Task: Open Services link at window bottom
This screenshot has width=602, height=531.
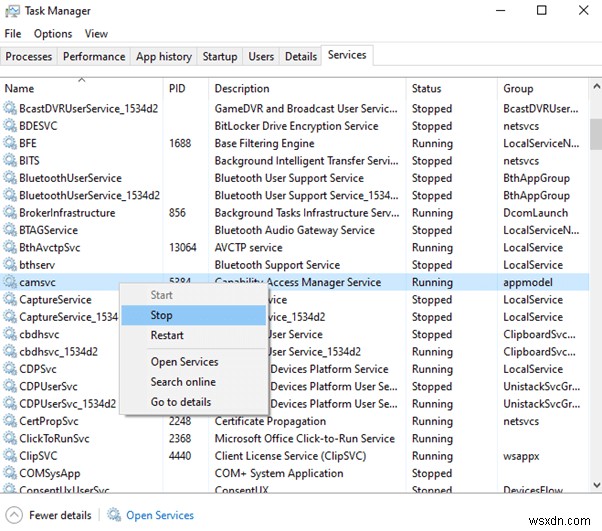Action: pos(160,515)
